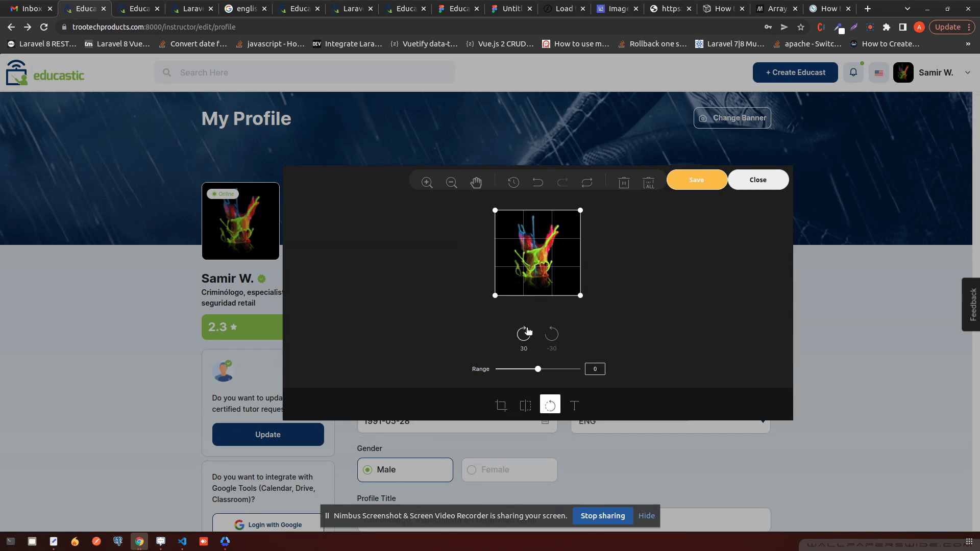Select the Text tool in bottom toolbar

coord(574,406)
